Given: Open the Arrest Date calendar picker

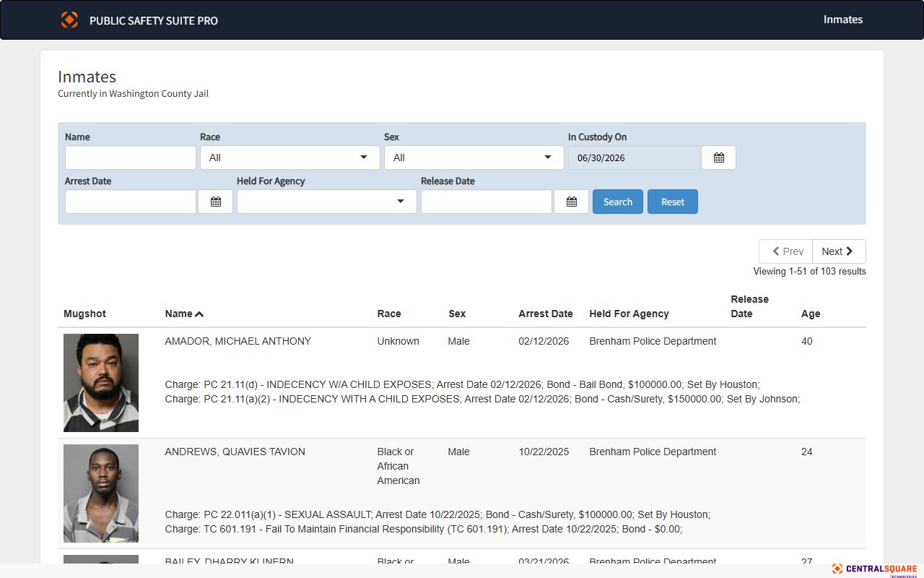Looking at the screenshot, I should pos(215,202).
